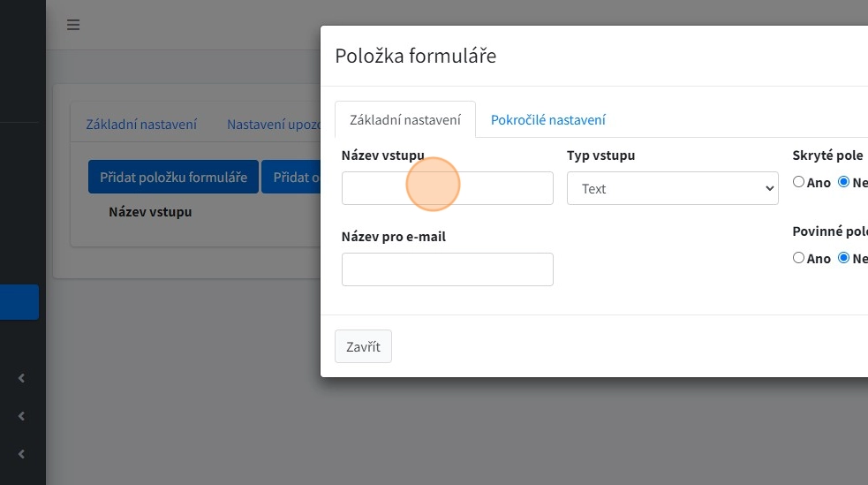Select Ano for Skryté pole
This screenshot has height=485, width=868.
[x=799, y=183]
